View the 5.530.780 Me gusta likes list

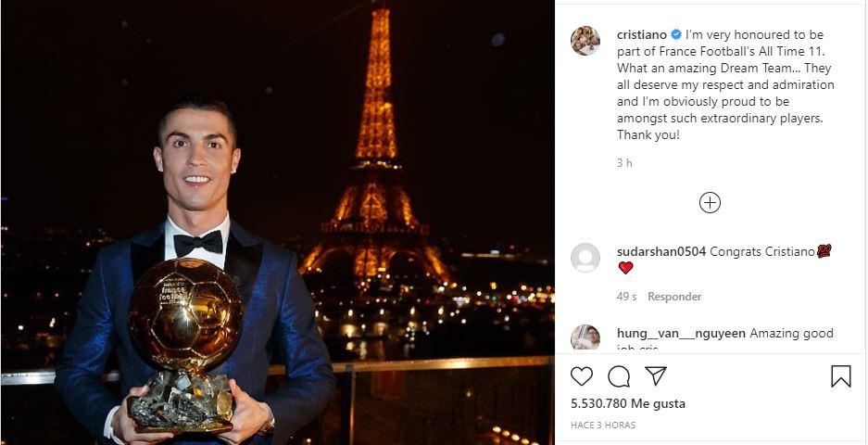point(628,404)
